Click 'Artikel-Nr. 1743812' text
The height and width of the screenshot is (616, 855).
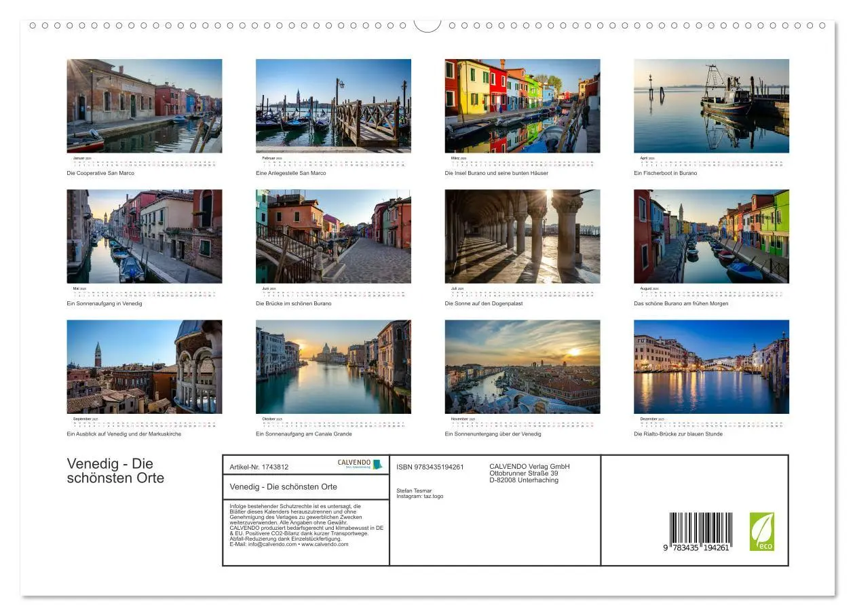point(259,467)
